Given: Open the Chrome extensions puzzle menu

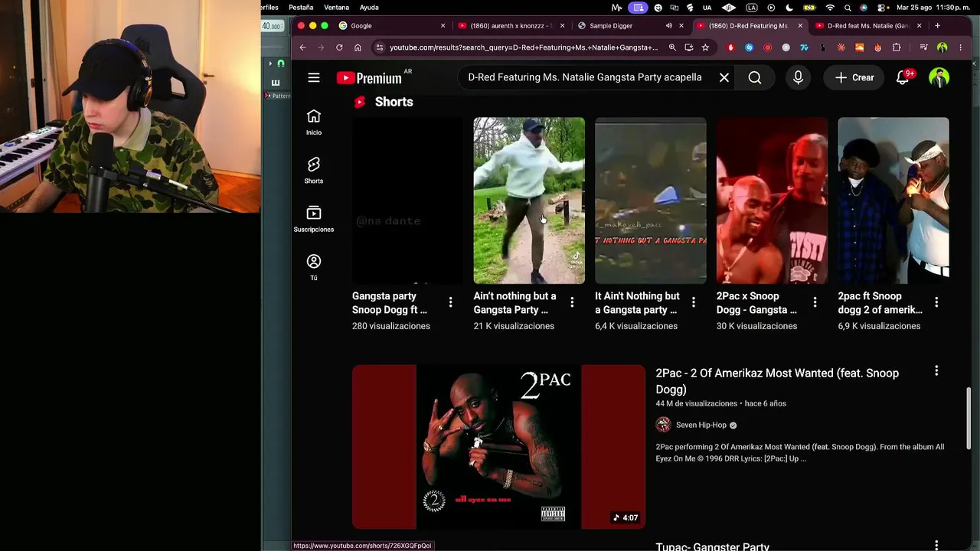Looking at the screenshot, I should point(897,47).
